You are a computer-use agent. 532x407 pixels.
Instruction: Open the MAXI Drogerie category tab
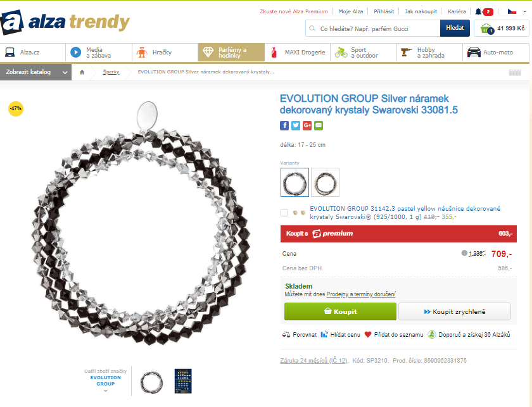pos(298,53)
